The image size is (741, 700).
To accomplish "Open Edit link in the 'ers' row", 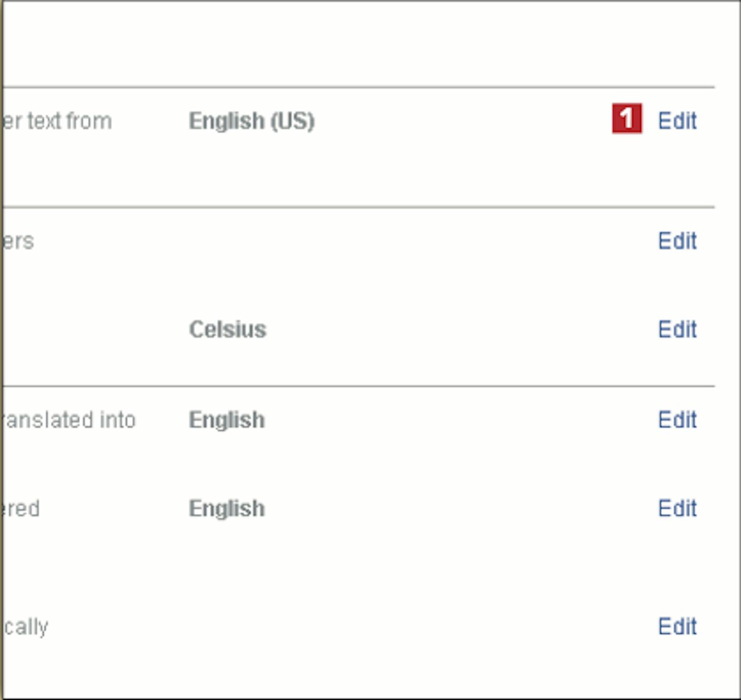I will tap(677, 241).
